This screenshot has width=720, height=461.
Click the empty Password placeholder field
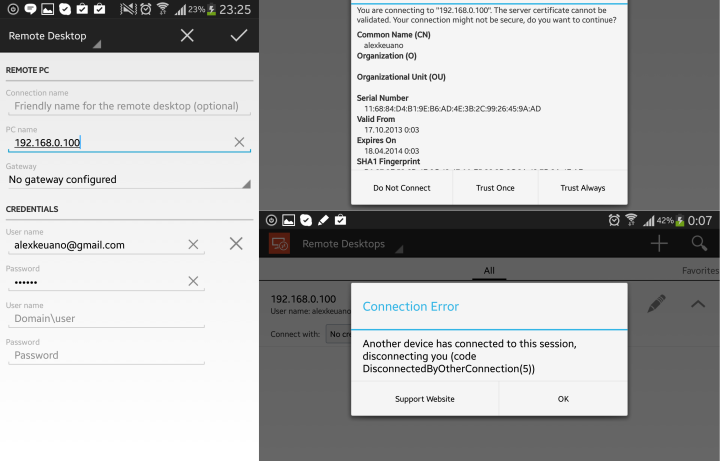pyautogui.click(x=106, y=355)
